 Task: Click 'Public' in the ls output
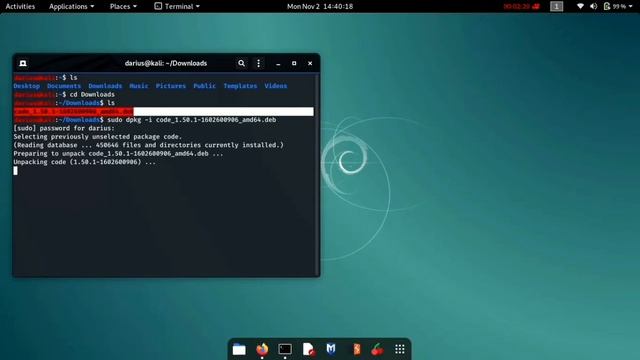coord(204,86)
